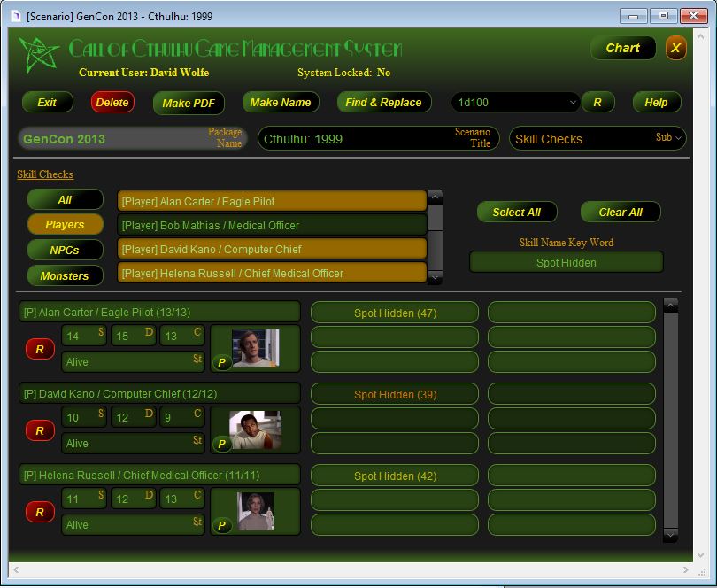
Task: Click Clear All selections button
Action: click(621, 212)
